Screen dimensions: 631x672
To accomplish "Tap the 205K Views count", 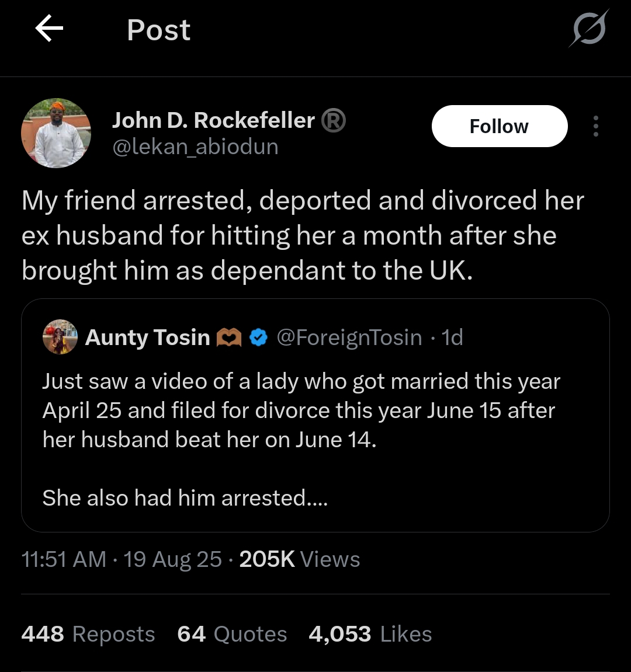I will 300,559.
